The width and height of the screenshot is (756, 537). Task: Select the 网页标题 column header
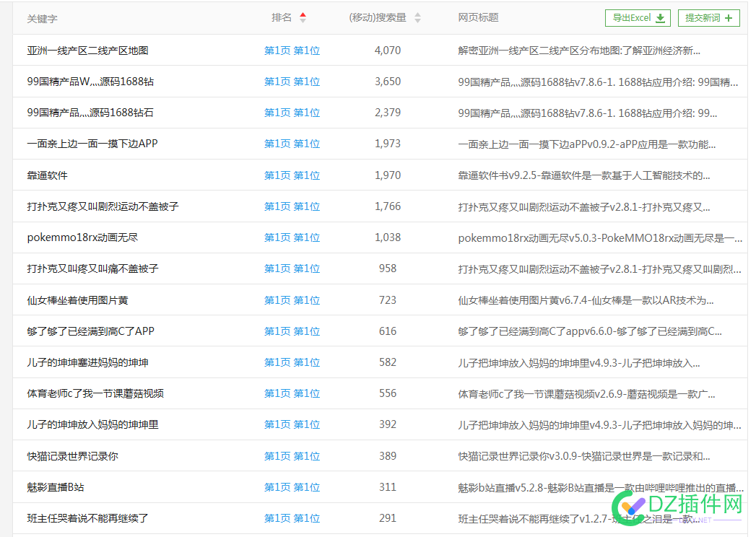click(478, 18)
